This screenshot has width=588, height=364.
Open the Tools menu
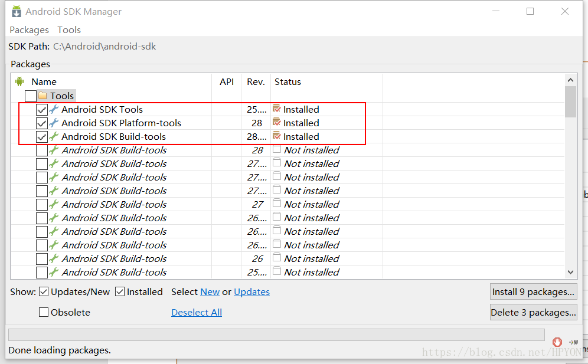tap(69, 29)
